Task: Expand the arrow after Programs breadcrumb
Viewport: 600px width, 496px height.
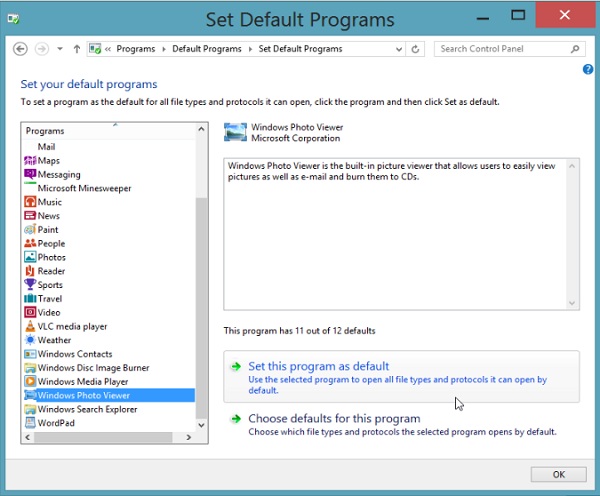Action: coord(164,49)
